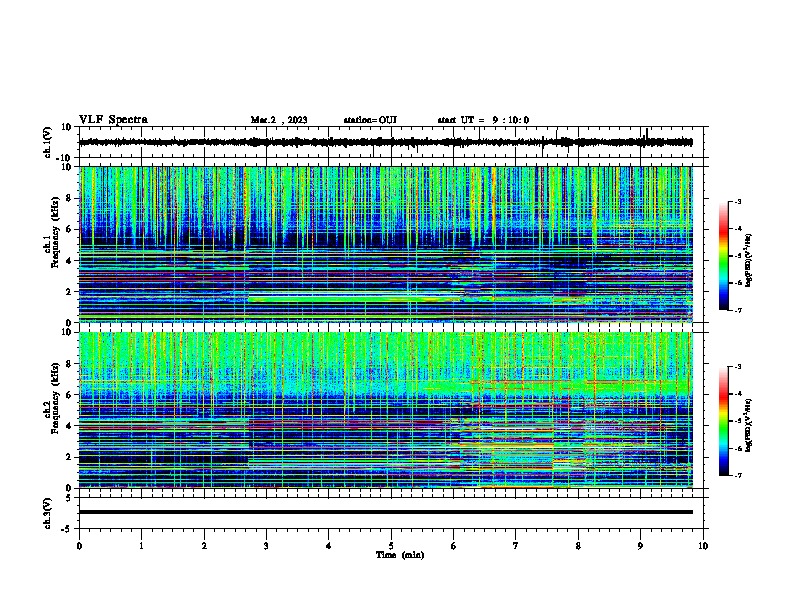Click the ch.2 "Frequency (kHz)" axis label
Screen dimensions: 792x612
(56, 398)
